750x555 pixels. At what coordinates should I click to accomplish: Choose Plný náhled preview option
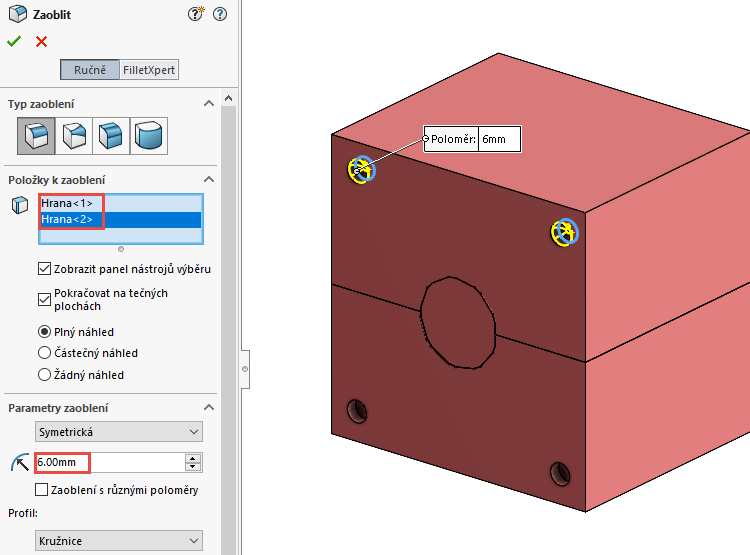point(44,332)
